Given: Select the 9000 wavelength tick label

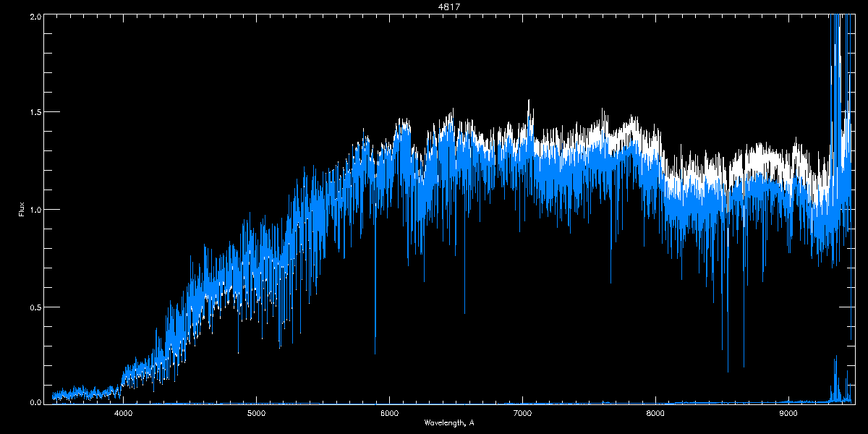Looking at the screenshot, I should (788, 414).
